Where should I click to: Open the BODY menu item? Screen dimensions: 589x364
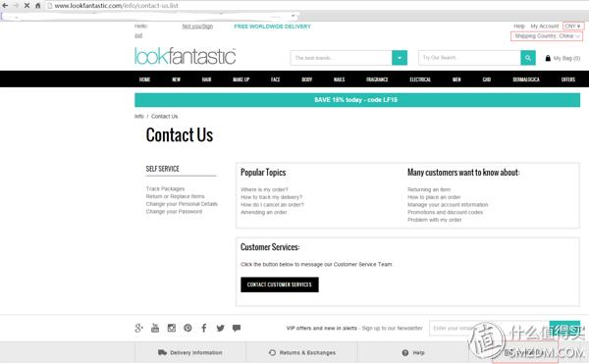(307, 79)
